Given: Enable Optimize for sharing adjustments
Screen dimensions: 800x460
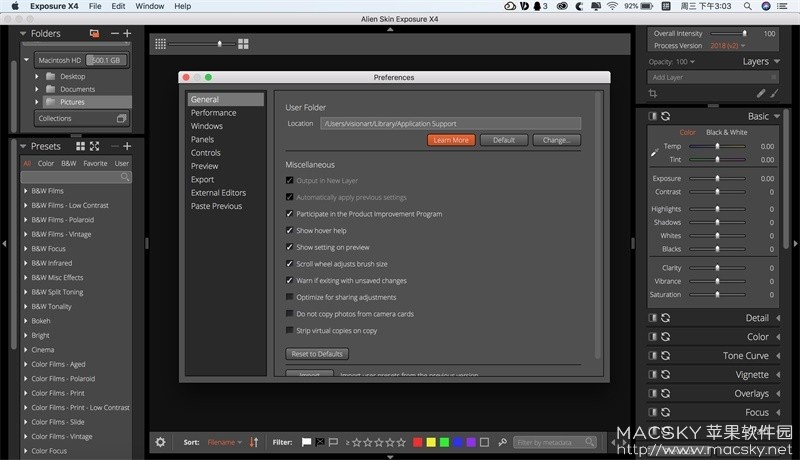Looking at the screenshot, I should (x=289, y=297).
